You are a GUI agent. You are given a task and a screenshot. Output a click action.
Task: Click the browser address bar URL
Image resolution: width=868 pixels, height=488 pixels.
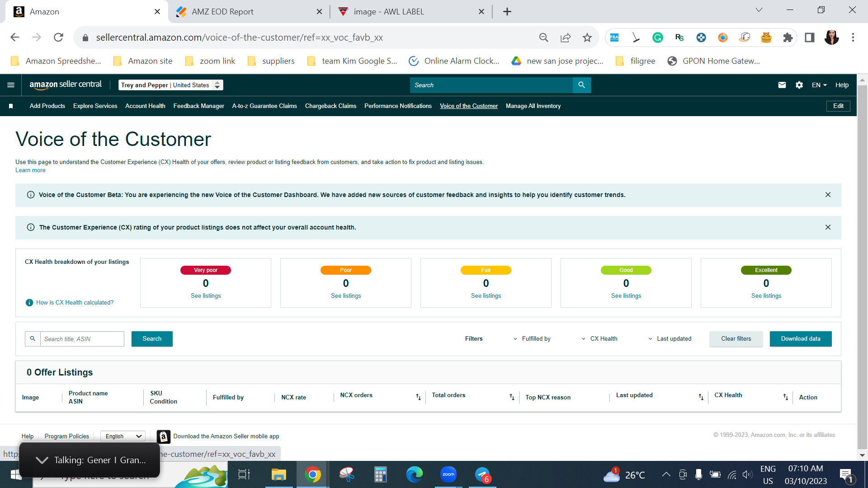point(240,38)
